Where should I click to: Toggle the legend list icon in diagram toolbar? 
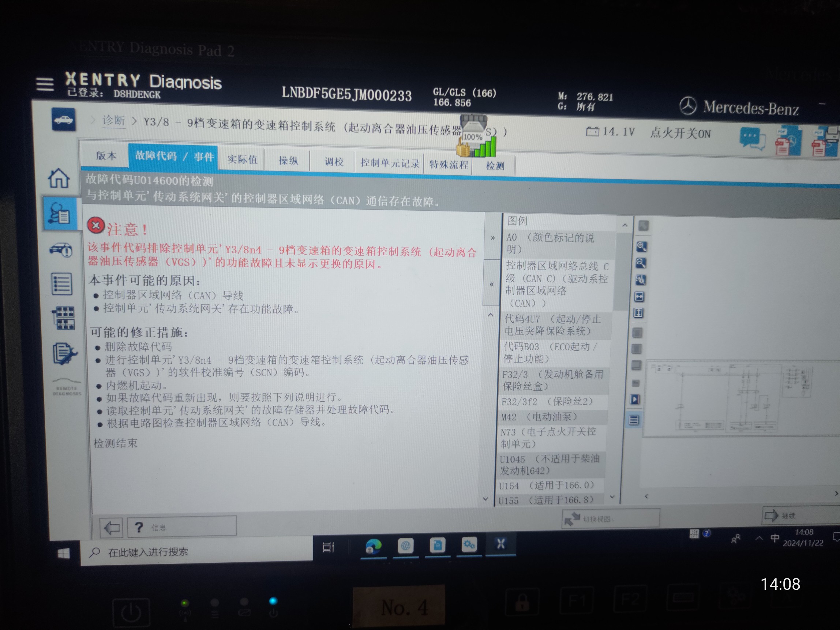[634, 420]
